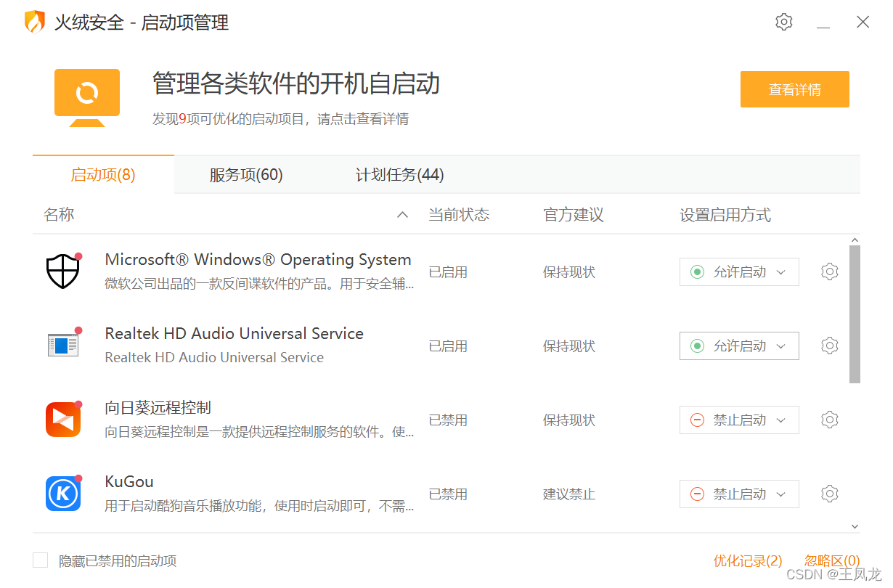Click the 当前状态 column header
This screenshot has width=893, height=588.
tap(459, 214)
